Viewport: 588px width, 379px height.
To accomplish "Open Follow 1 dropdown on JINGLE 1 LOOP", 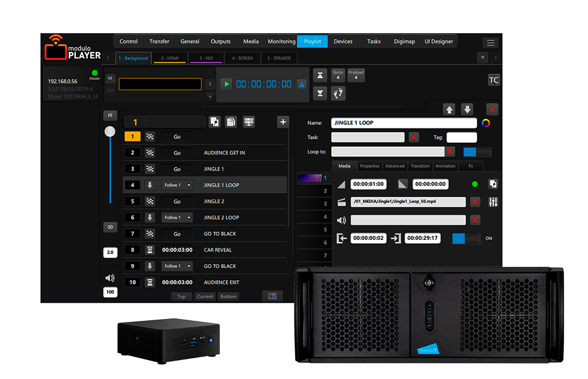I will point(177,185).
